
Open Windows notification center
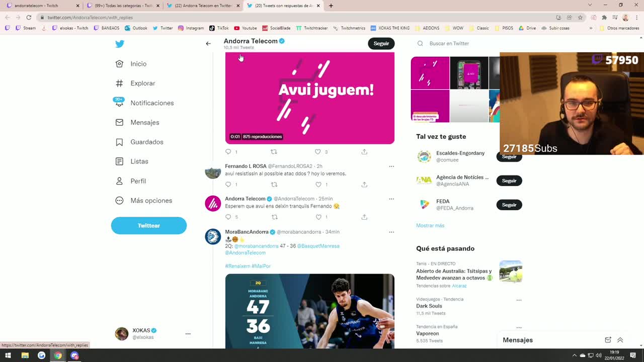633,355
